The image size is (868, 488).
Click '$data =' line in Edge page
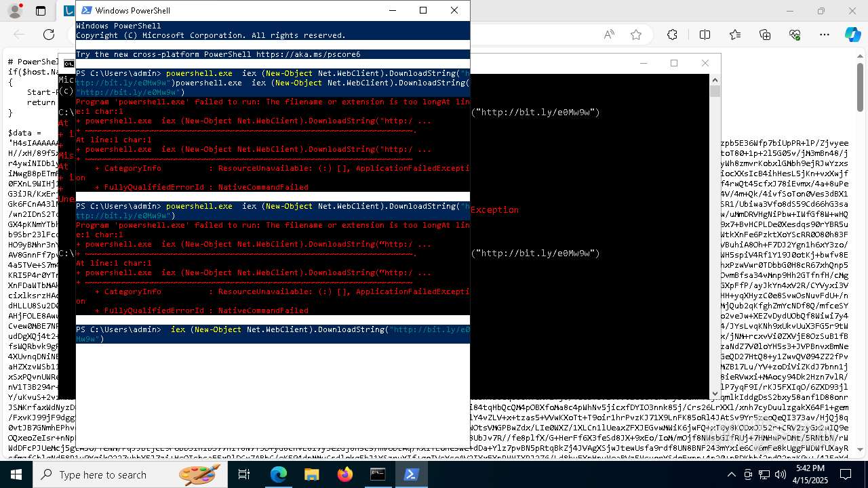click(x=24, y=133)
